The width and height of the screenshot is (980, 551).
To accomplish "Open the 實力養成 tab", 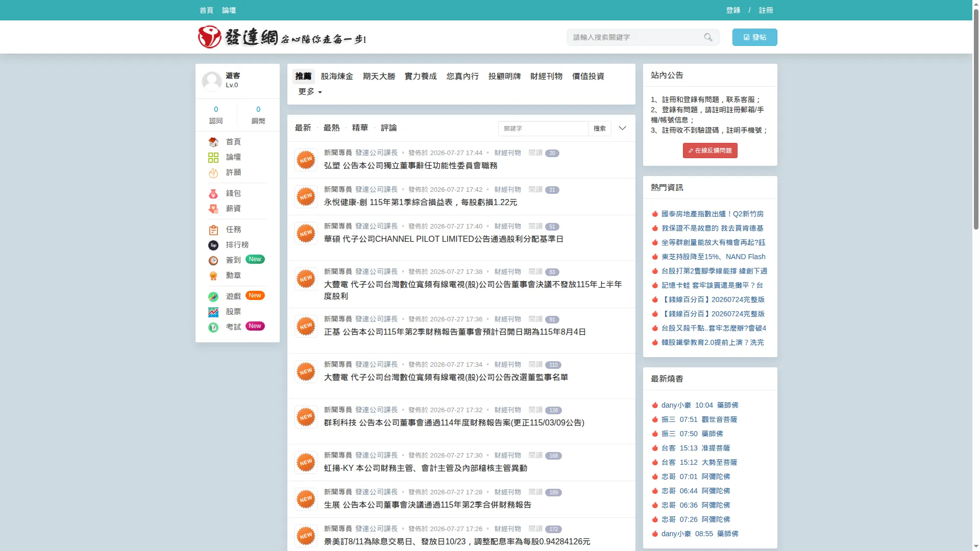I will click(421, 76).
